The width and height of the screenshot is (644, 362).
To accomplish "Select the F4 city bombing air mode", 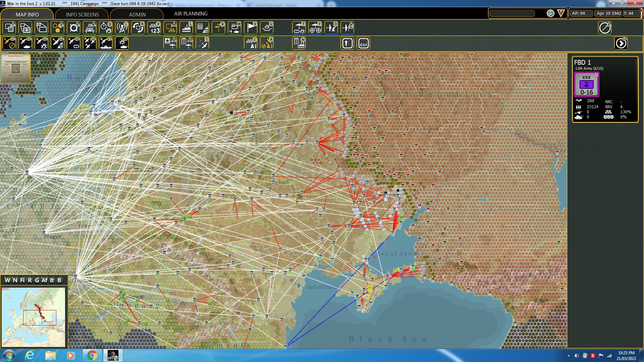I will (57, 44).
